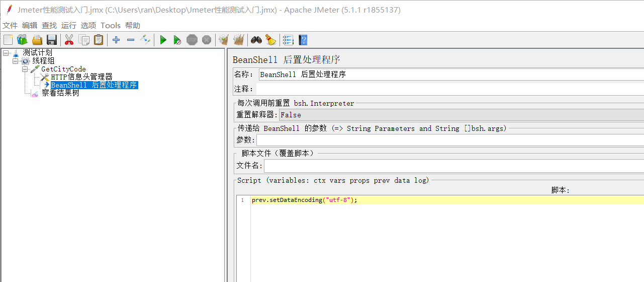Image resolution: width=644 pixels, height=282 pixels.
Task: Click script line prev.setDataEncoding code
Action: coord(304,200)
